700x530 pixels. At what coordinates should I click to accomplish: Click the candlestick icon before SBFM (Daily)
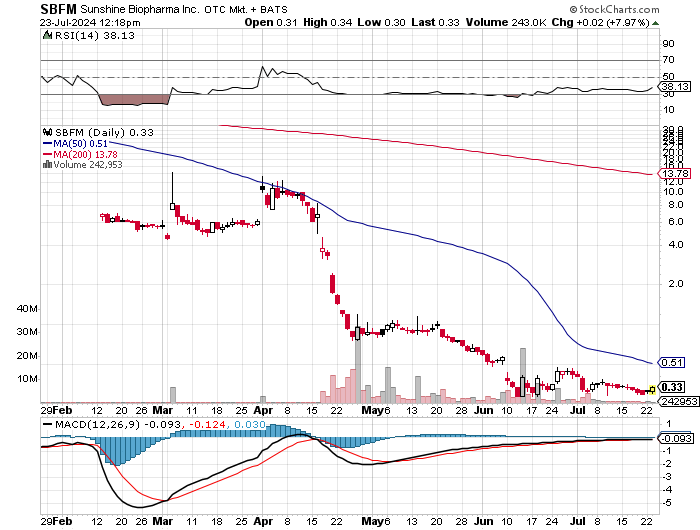tap(47, 132)
